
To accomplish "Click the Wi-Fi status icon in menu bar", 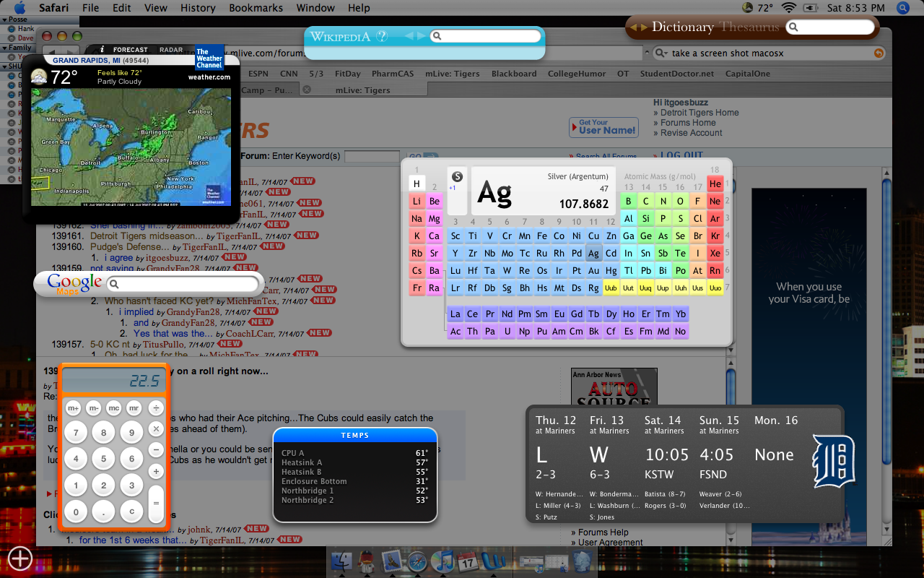I will pyautogui.click(x=788, y=8).
